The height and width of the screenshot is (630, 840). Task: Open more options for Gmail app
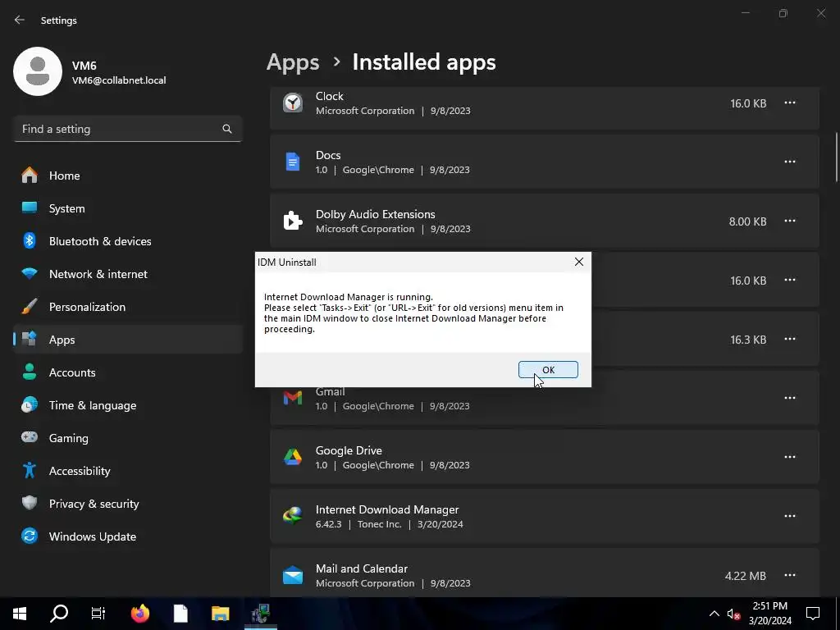click(790, 398)
